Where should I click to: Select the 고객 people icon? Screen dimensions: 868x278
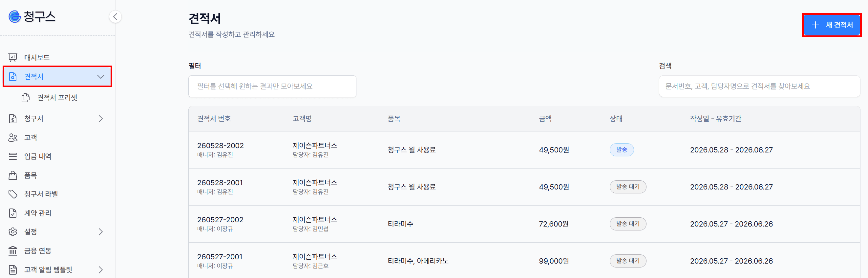(13, 138)
